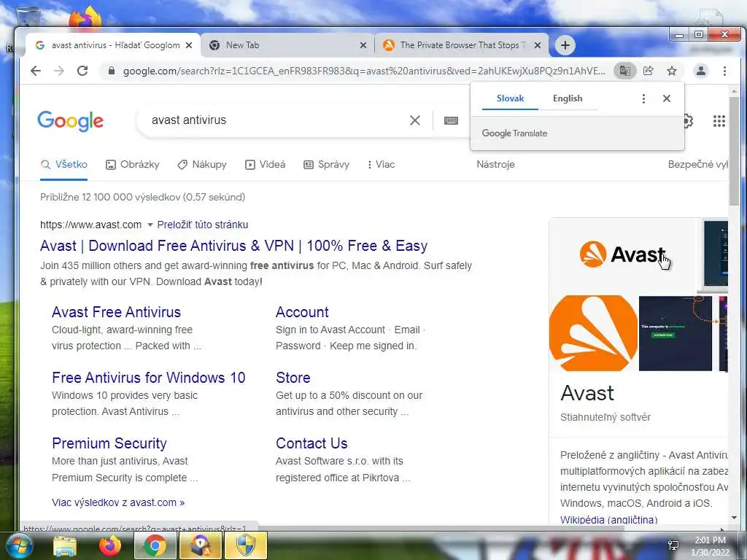Screen dimensions: 747x560
Task: Click the Google logo
Action: tap(71, 121)
